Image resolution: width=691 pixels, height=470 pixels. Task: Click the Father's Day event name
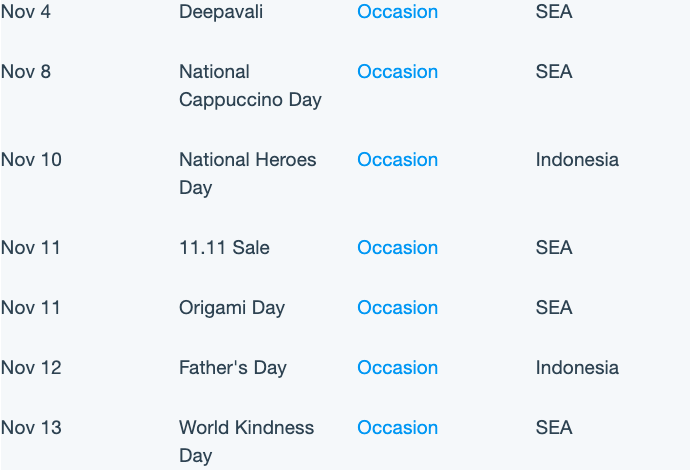point(233,368)
